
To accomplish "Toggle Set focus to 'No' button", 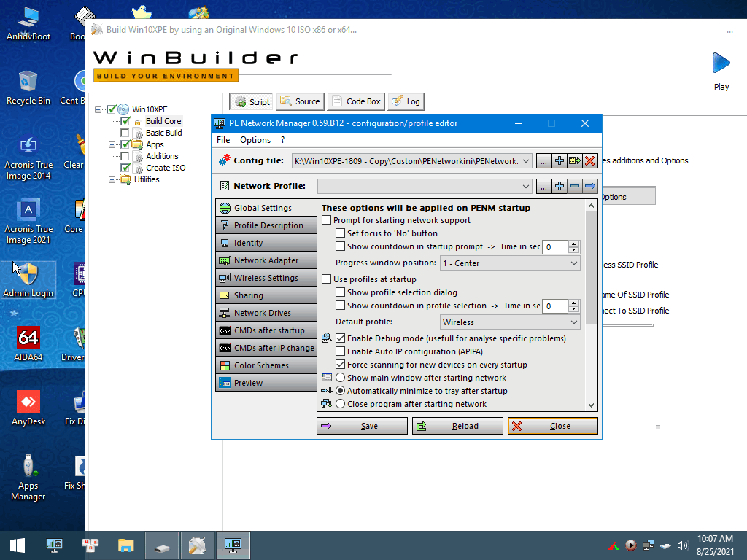I will coord(340,233).
